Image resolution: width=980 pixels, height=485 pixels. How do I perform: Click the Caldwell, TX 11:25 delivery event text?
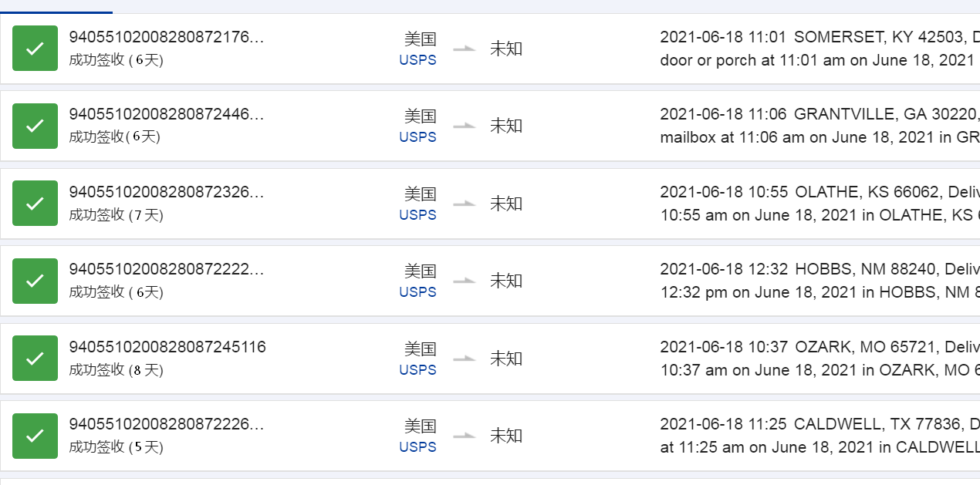[x=819, y=436]
